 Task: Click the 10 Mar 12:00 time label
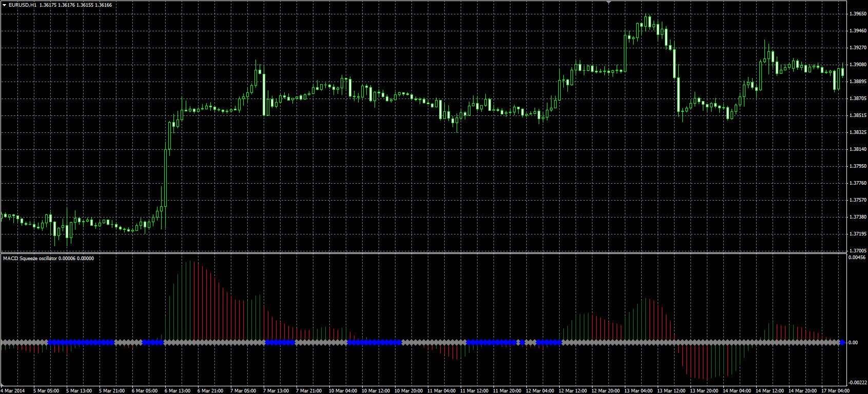pos(376,391)
